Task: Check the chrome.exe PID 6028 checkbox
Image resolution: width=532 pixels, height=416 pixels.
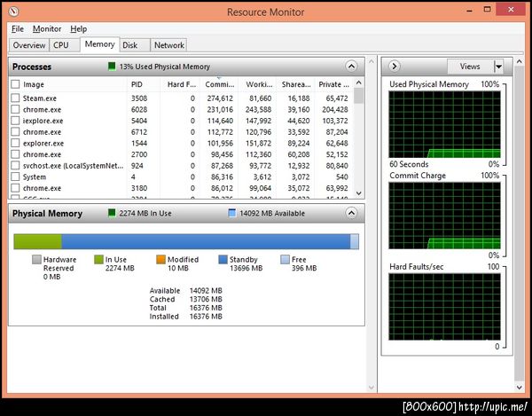Action: pos(15,109)
